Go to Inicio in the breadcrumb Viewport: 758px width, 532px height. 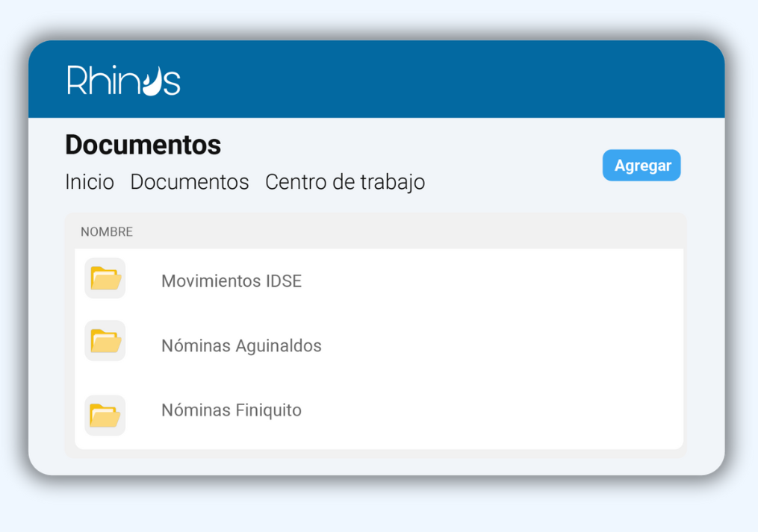click(x=90, y=182)
